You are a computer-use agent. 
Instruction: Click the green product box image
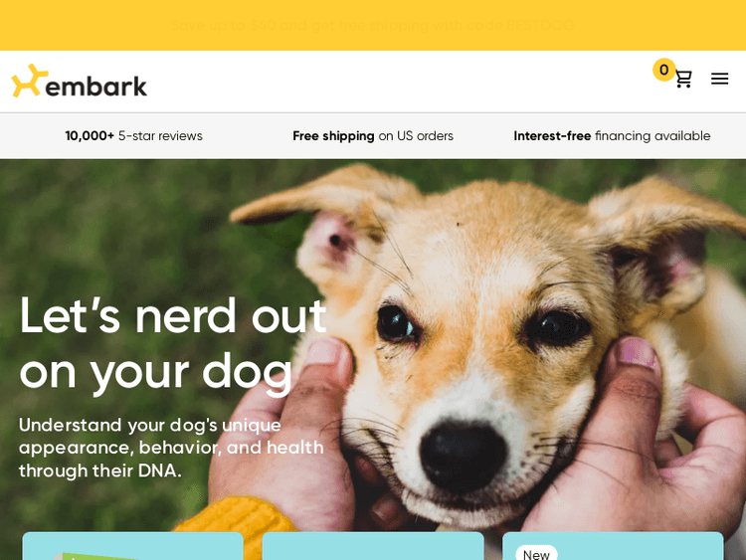point(95,556)
